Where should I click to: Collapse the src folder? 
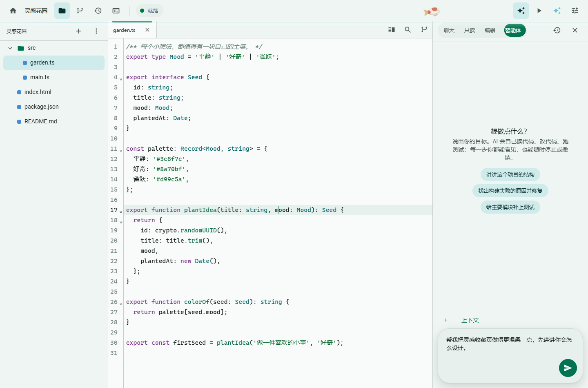point(10,48)
